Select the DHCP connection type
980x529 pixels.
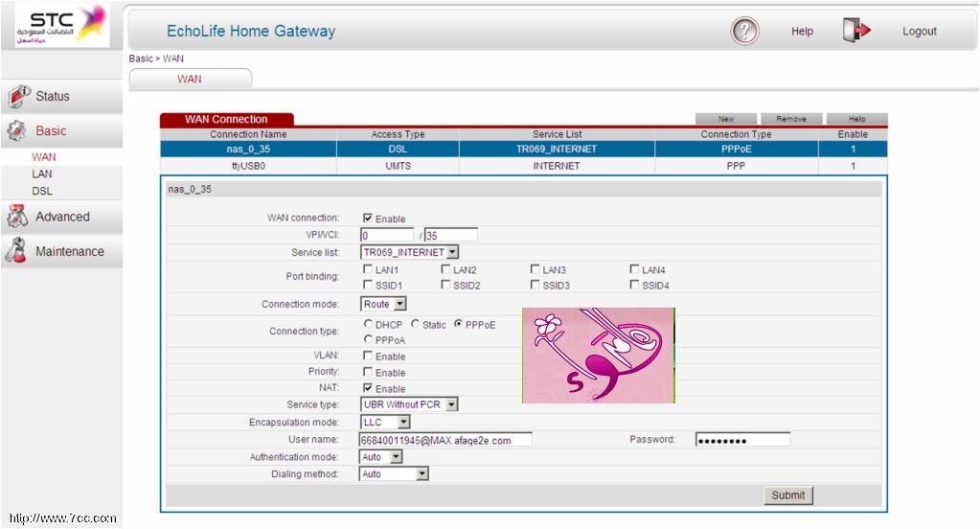pyautogui.click(x=368, y=324)
